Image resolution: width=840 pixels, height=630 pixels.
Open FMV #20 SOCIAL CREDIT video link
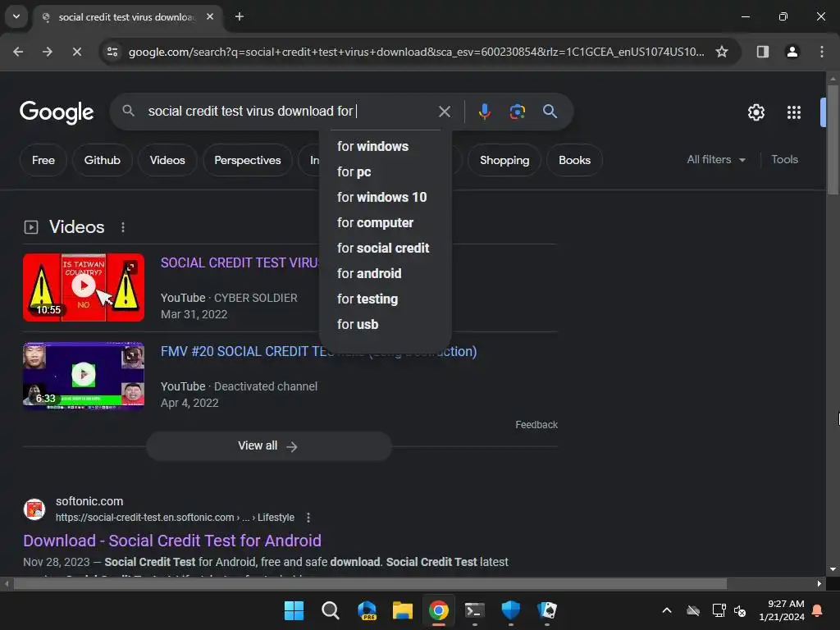click(319, 351)
